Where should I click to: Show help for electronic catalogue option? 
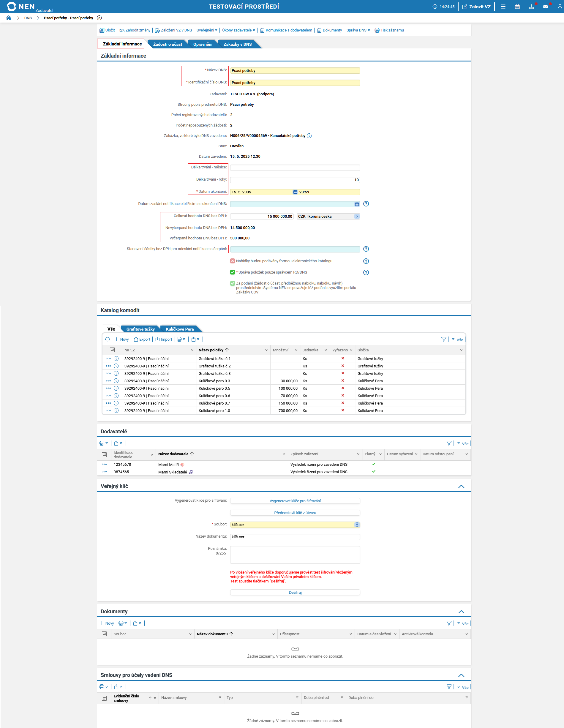(366, 261)
